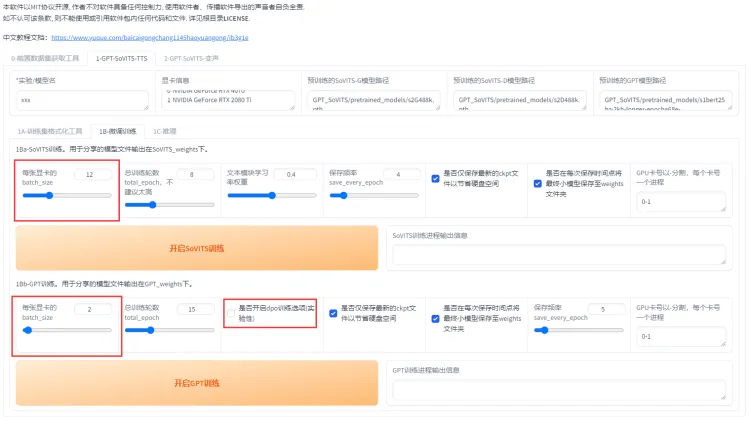Adjust the SoVITS batch_size slider
The height and width of the screenshot is (421, 750).
click(x=67, y=195)
